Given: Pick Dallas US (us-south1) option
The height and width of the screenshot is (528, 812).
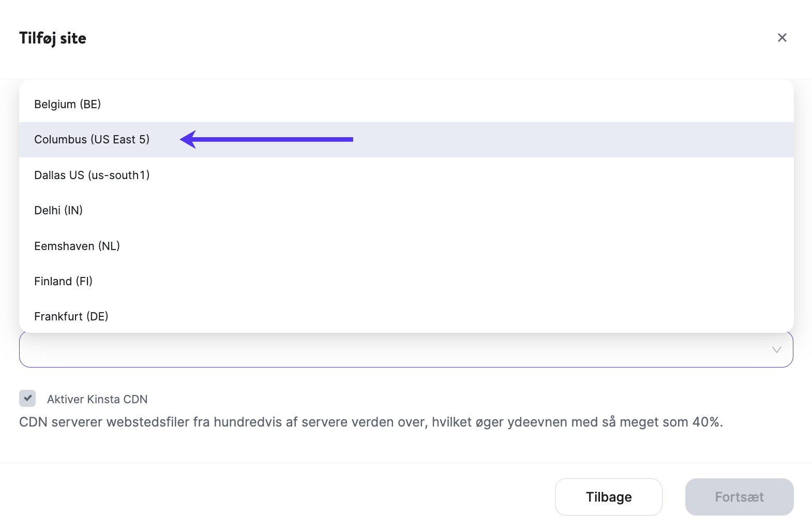Looking at the screenshot, I should (92, 175).
